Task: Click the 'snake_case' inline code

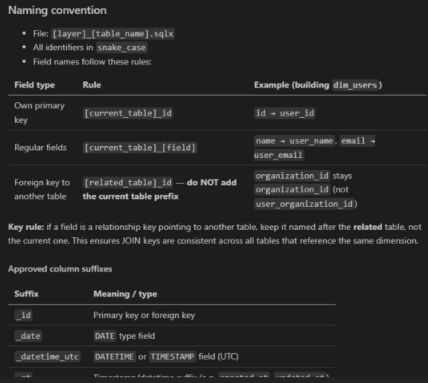Action: [x=122, y=48]
